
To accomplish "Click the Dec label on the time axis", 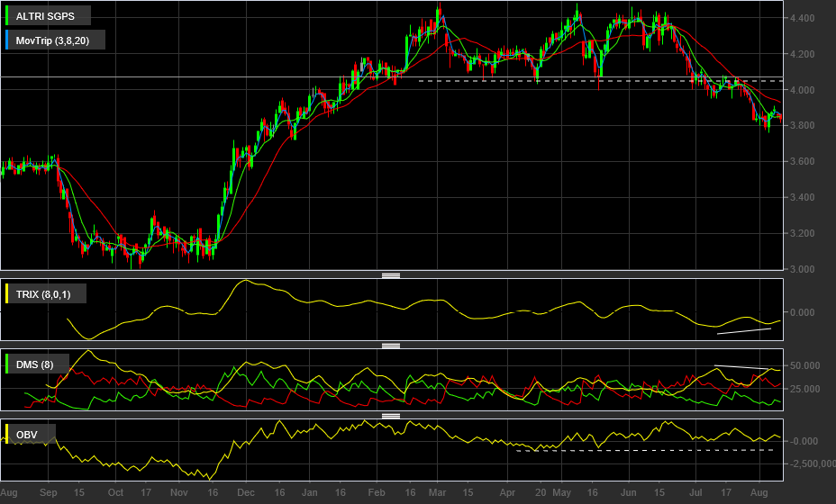I will point(246,492).
